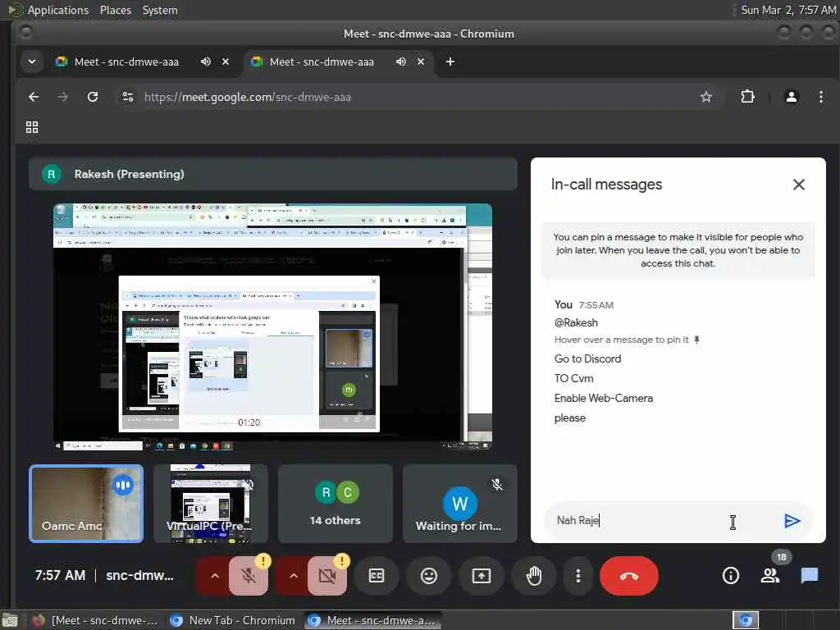Close the second Meet browser tab

pos(421,62)
